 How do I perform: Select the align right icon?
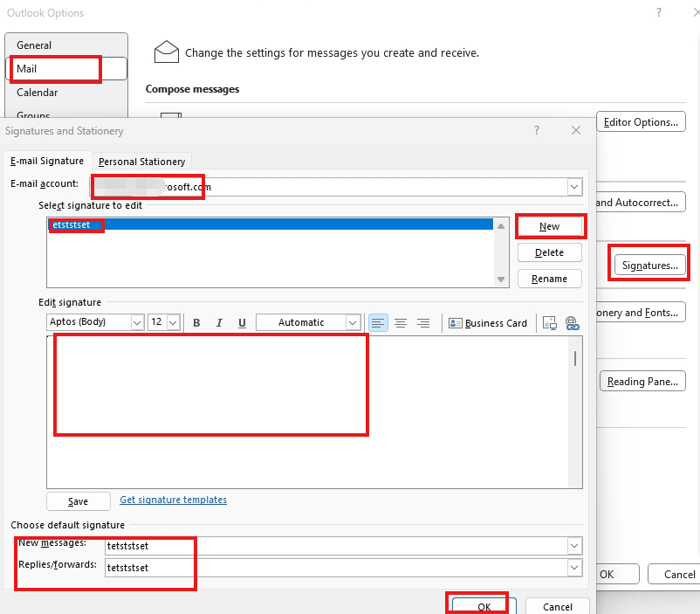pyautogui.click(x=423, y=322)
